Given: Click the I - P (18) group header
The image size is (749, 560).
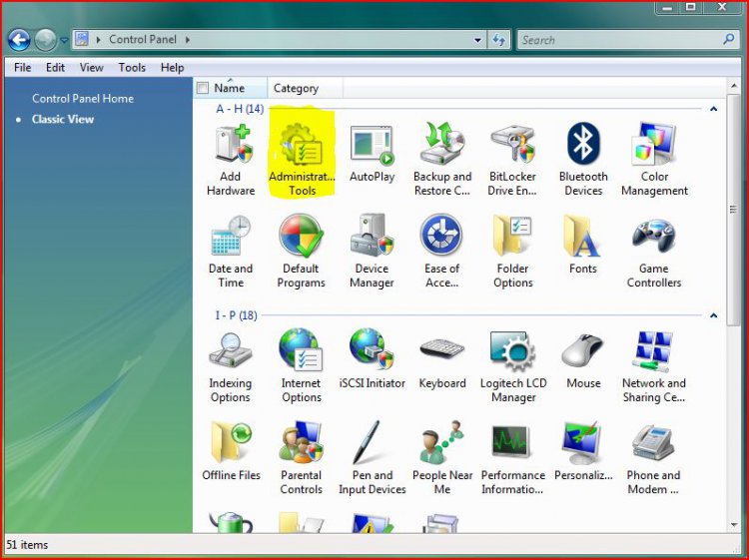Looking at the screenshot, I should click(236, 315).
